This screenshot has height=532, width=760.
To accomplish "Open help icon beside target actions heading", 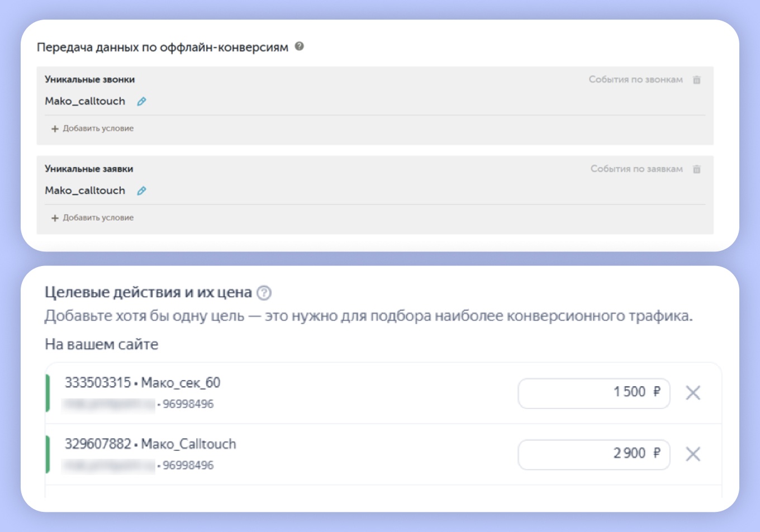I will point(264,293).
